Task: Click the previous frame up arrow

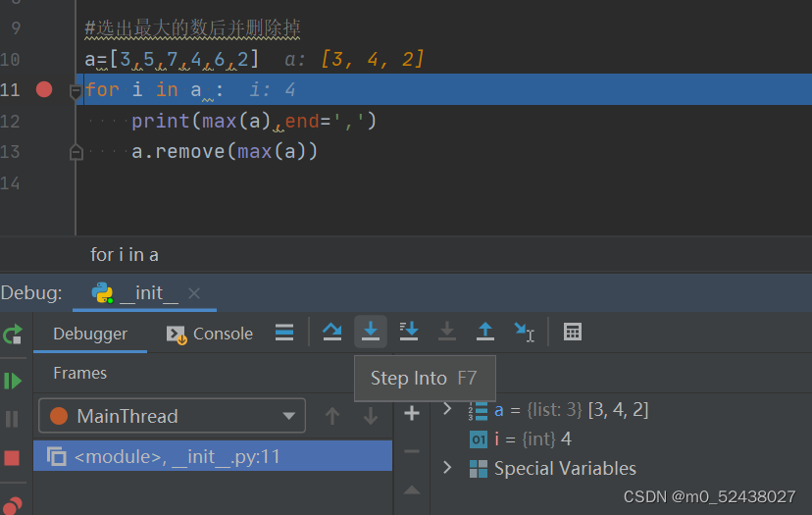Action: click(332, 416)
